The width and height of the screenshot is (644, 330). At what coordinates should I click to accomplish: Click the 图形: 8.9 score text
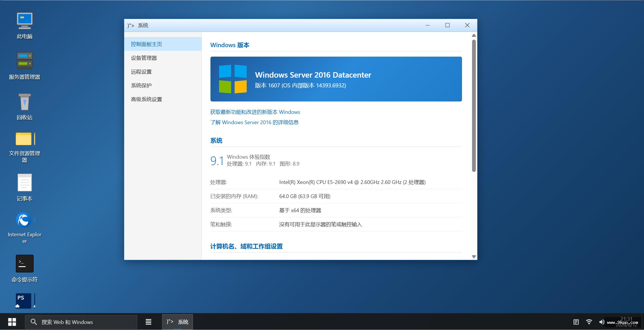[x=290, y=164]
